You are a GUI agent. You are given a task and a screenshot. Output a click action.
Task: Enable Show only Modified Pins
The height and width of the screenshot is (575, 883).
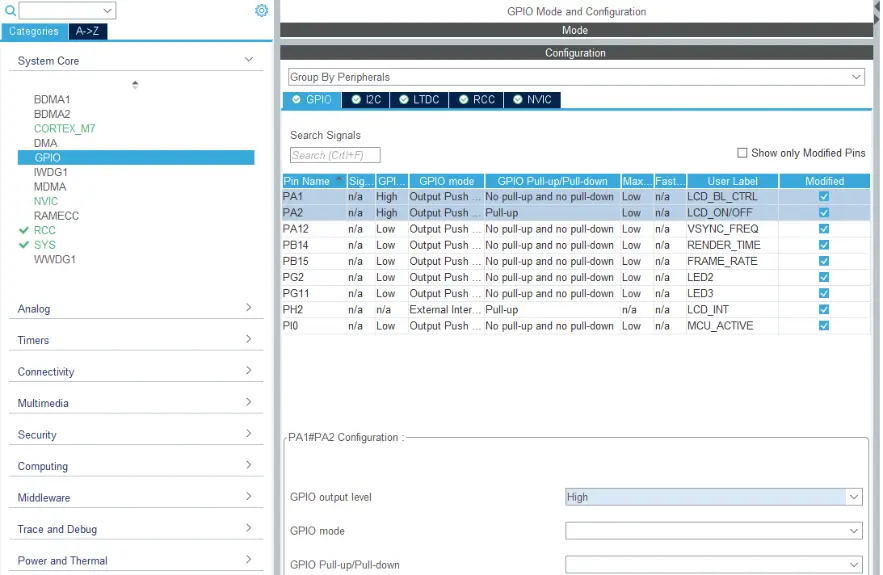(x=742, y=153)
